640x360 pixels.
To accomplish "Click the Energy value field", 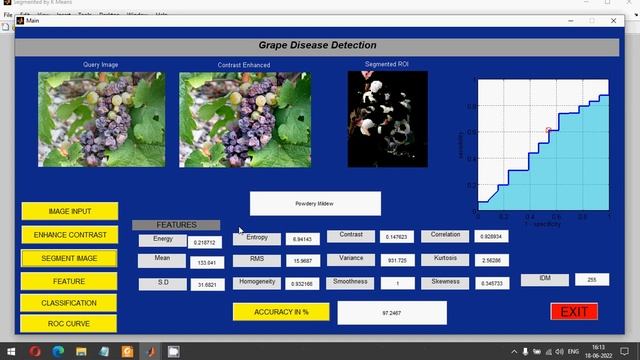I will (x=205, y=242).
